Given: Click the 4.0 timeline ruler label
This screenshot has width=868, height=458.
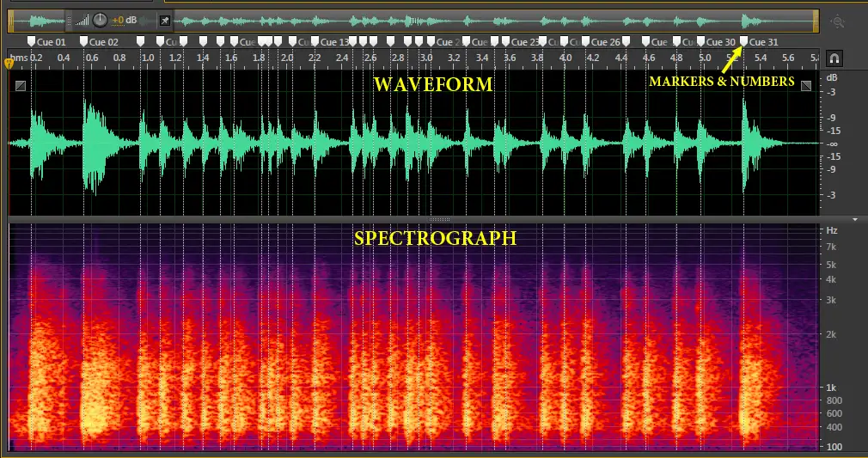Looking at the screenshot, I should [x=565, y=58].
